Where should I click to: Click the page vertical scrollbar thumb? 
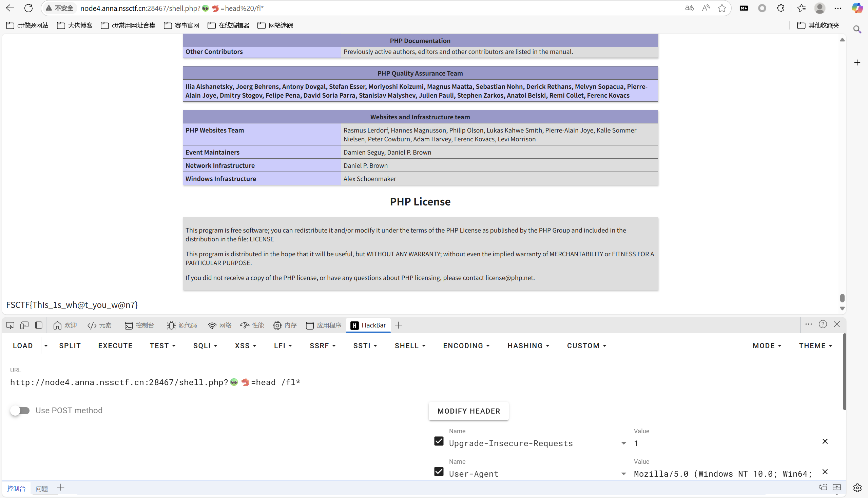[x=842, y=298]
